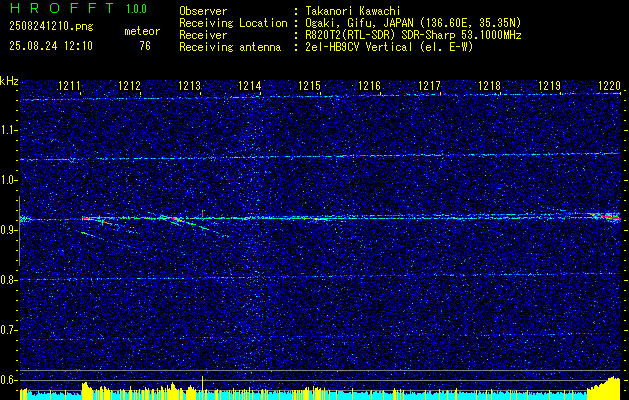The image size is (629, 400).
Task: Click the red echo start near 1211
Action: pyautogui.click(x=85, y=218)
